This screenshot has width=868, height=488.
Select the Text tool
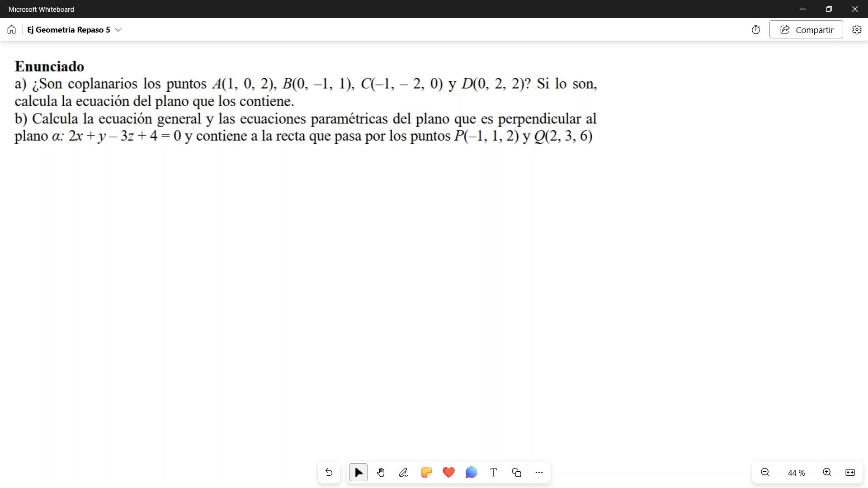tap(494, 473)
